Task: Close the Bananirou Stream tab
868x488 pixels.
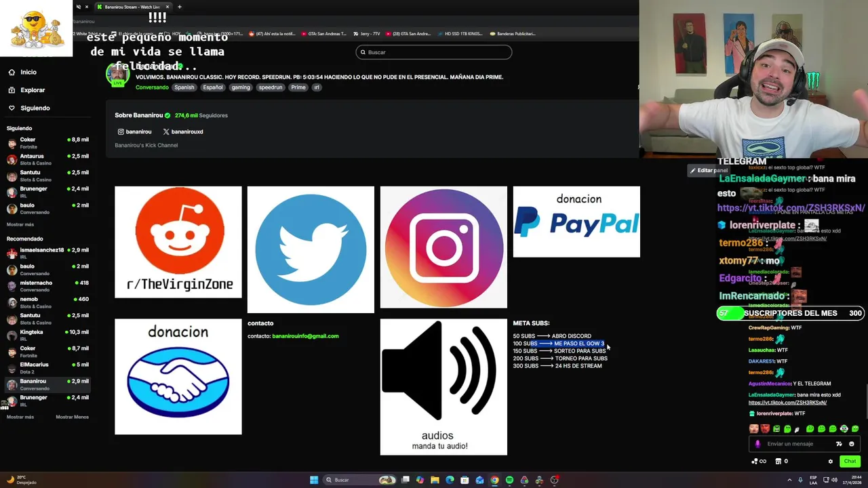Action: (167, 7)
